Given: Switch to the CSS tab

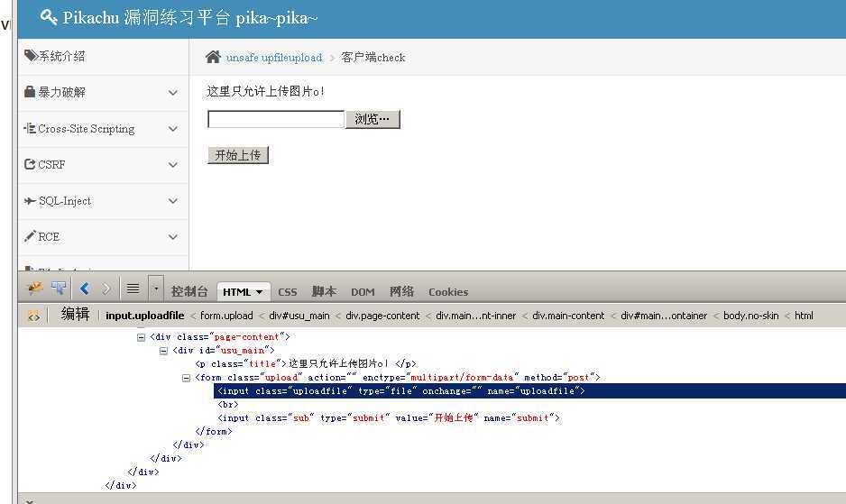Looking at the screenshot, I should (x=288, y=292).
